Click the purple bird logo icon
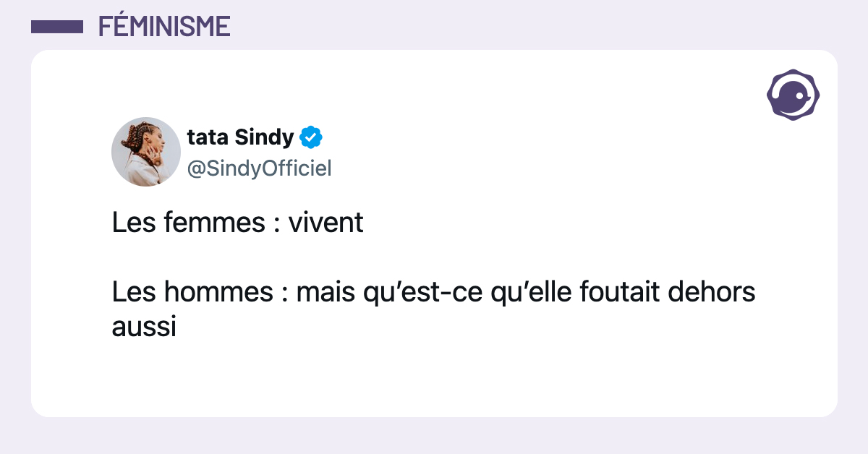The image size is (868, 454). (793, 95)
